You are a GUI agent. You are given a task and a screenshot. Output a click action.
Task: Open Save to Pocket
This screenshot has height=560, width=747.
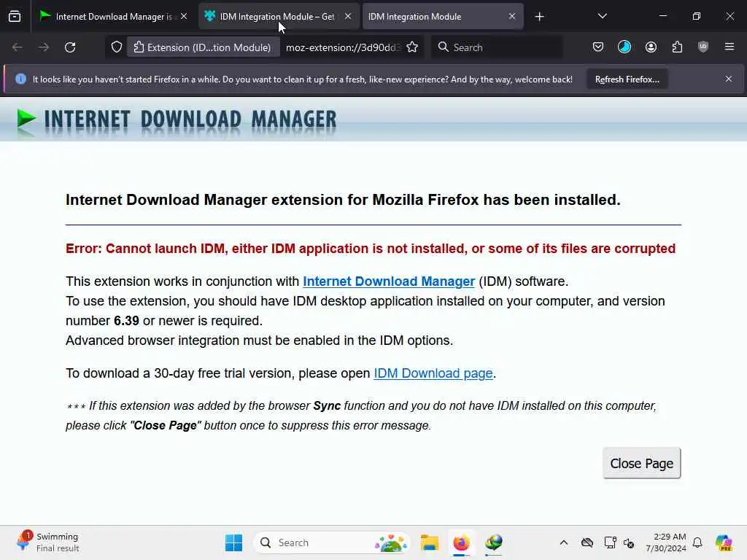pos(598,47)
